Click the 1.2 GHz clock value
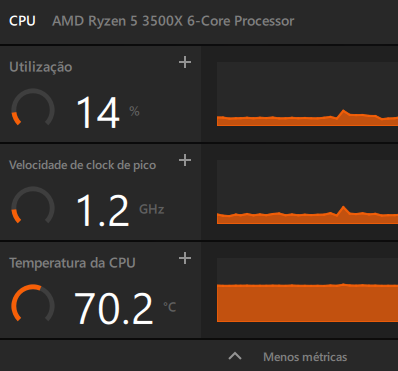 [x=103, y=210]
